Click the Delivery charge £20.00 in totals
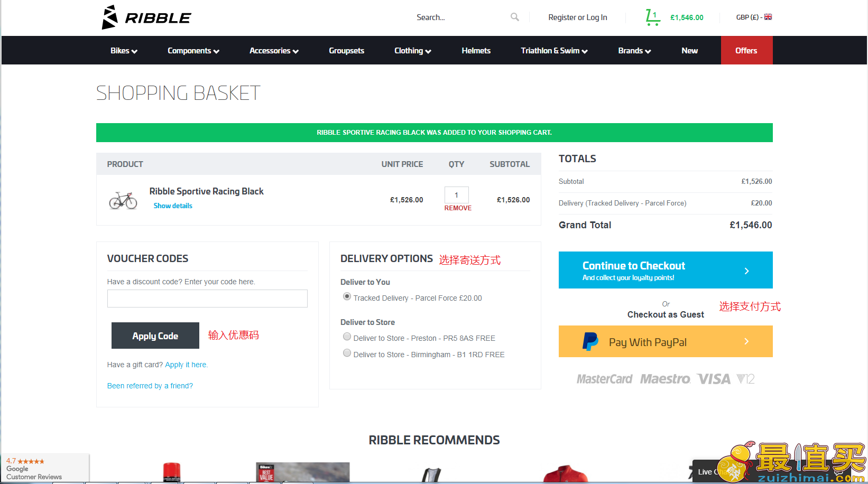Viewport: 868px width, 484px height. [761, 203]
